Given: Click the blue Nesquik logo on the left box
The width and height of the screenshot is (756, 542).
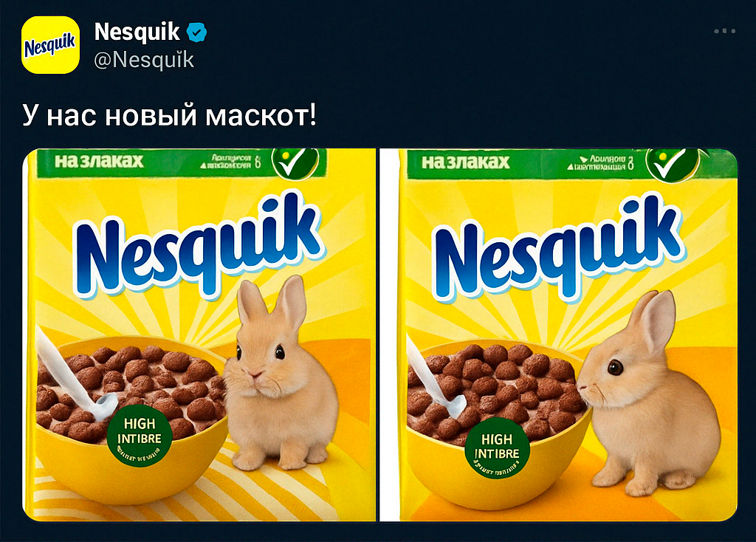Looking at the screenshot, I should (x=198, y=246).
